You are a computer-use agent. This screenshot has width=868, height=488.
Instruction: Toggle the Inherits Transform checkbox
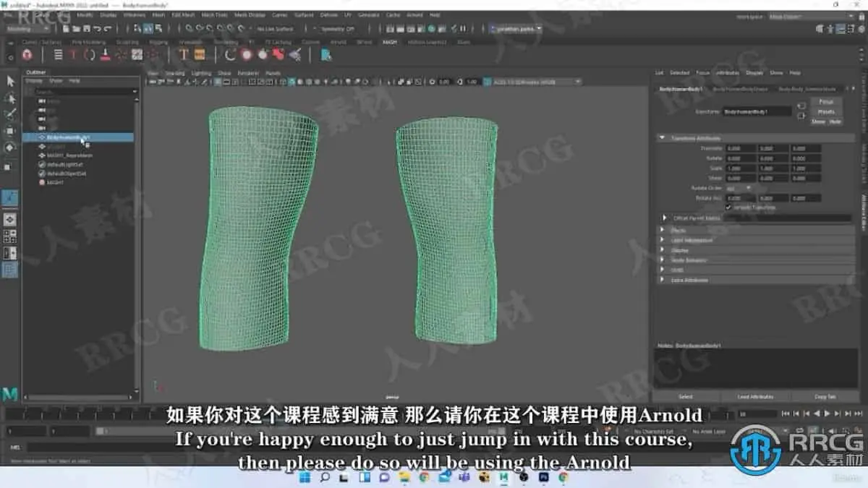728,207
